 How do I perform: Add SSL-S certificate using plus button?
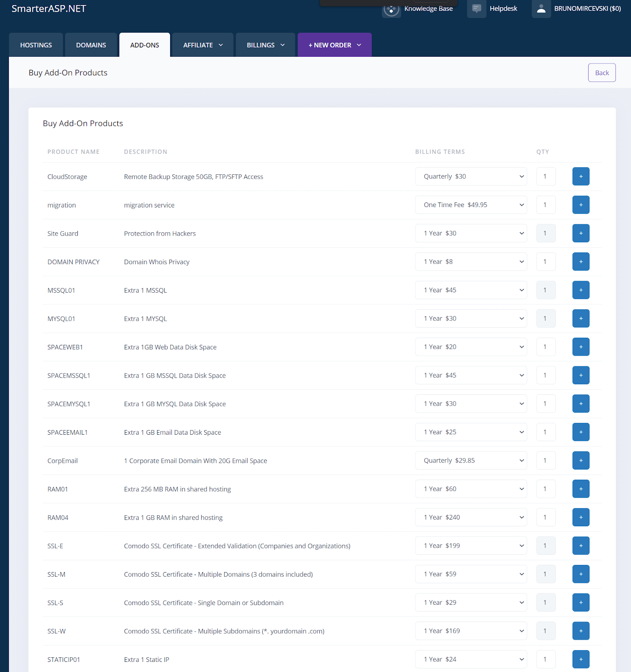[581, 603]
